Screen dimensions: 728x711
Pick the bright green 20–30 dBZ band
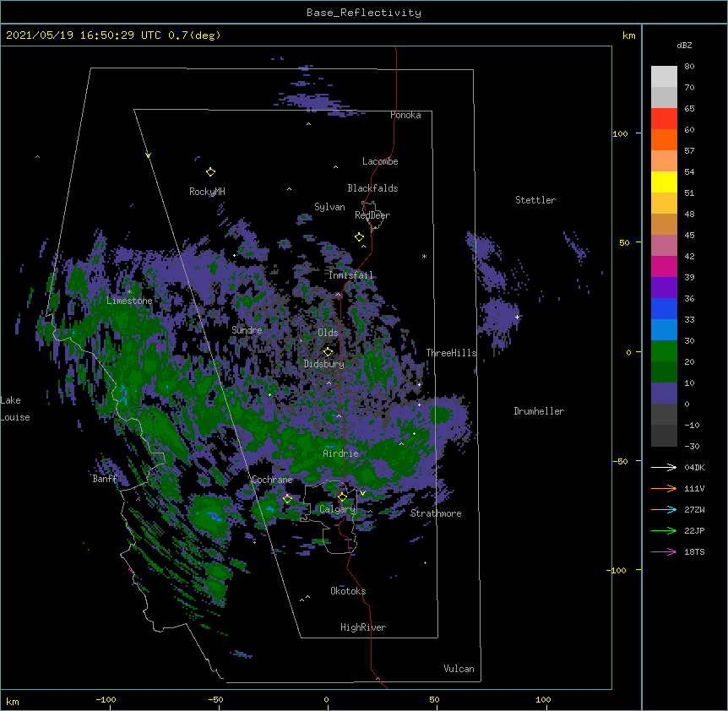pos(664,351)
